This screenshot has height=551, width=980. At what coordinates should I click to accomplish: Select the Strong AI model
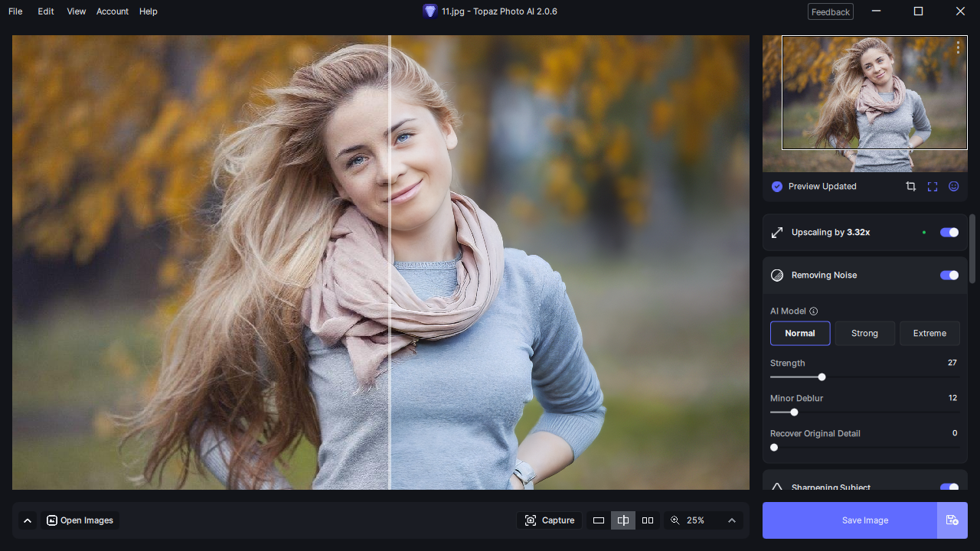click(865, 334)
